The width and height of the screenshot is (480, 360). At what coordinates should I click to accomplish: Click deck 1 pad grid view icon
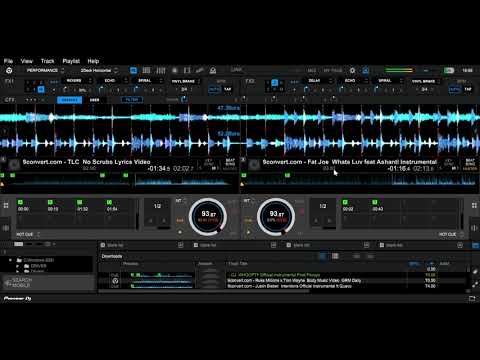pyautogui.click(x=6, y=205)
